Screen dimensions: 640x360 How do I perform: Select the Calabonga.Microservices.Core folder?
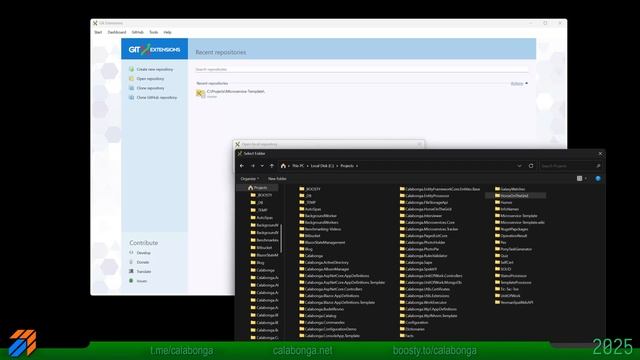point(427,223)
